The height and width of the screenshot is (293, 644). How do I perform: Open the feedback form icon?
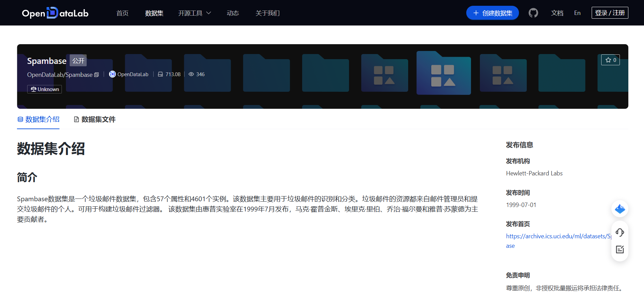pos(620,249)
